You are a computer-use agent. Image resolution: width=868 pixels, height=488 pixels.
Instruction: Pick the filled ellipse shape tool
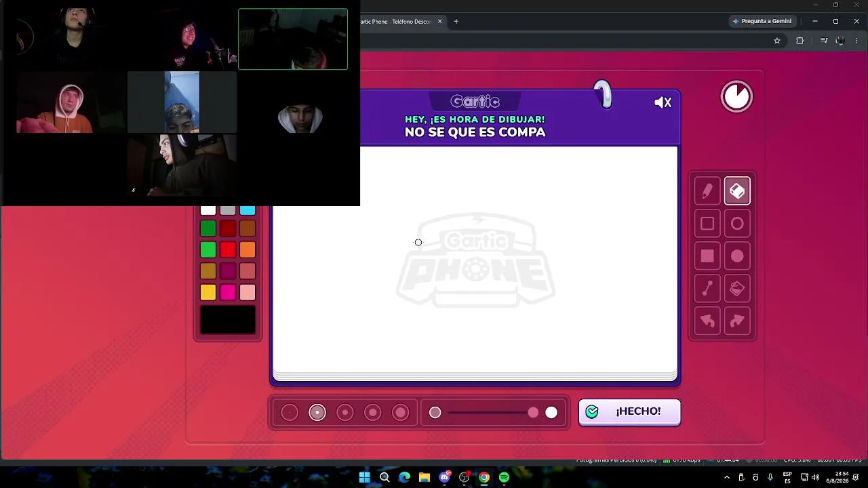[x=737, y=256]
